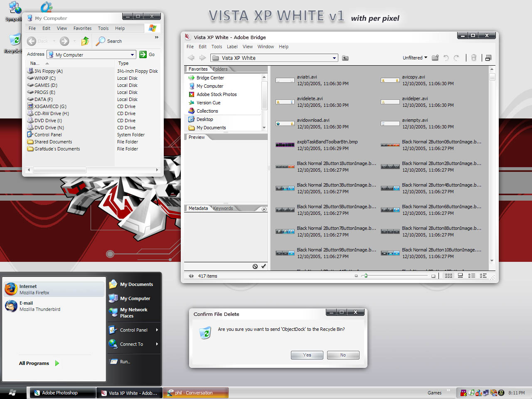Click Yes in Confirm File Delete
The width and height of the screenshot is (532, 399).
(x=307, y=355)
